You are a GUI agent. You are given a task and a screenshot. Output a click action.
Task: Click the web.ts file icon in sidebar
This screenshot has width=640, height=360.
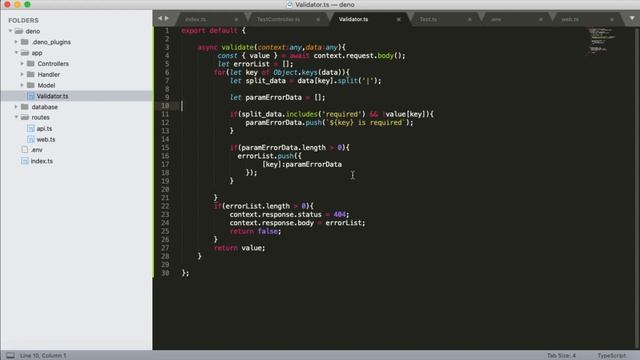(31, 140)
